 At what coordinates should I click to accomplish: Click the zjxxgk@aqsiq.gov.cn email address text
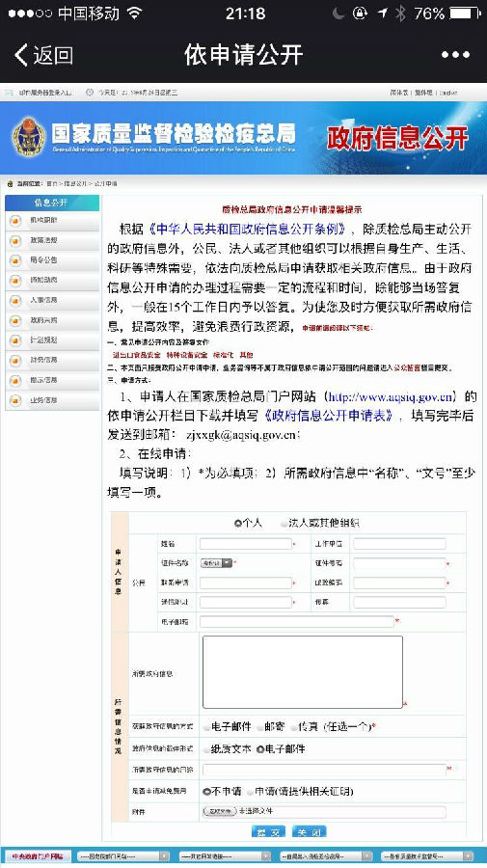pyautogui.click(x=241, y=435)
